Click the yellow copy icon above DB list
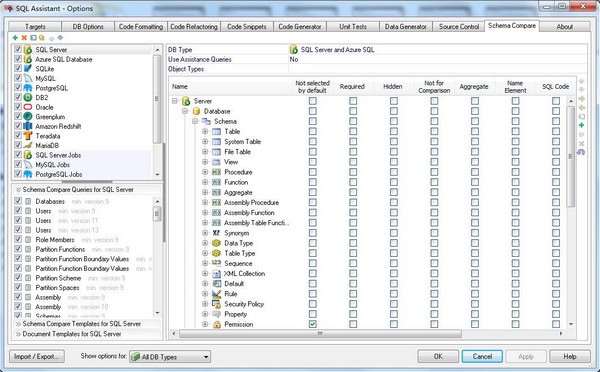The image size is (600, 372). pos(42,38)
